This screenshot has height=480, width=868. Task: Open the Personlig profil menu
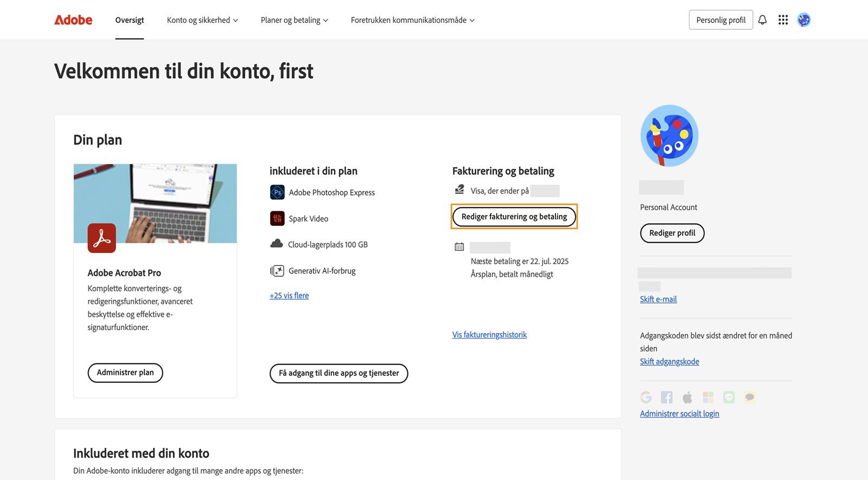[x=720, y=20]
